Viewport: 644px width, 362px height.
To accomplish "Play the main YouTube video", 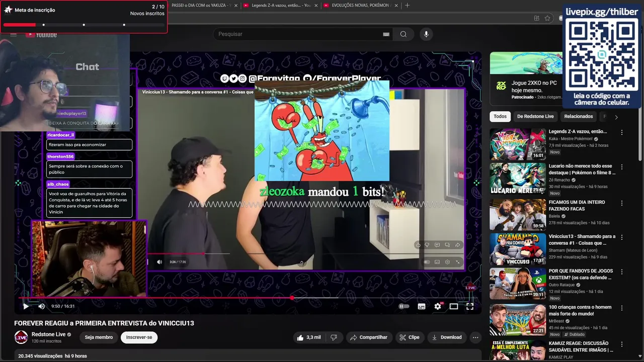I will [x=26, y=306].
